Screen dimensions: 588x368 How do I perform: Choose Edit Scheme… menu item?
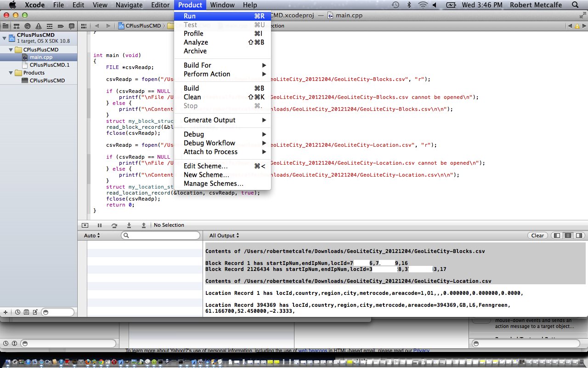tap(223, 166)
